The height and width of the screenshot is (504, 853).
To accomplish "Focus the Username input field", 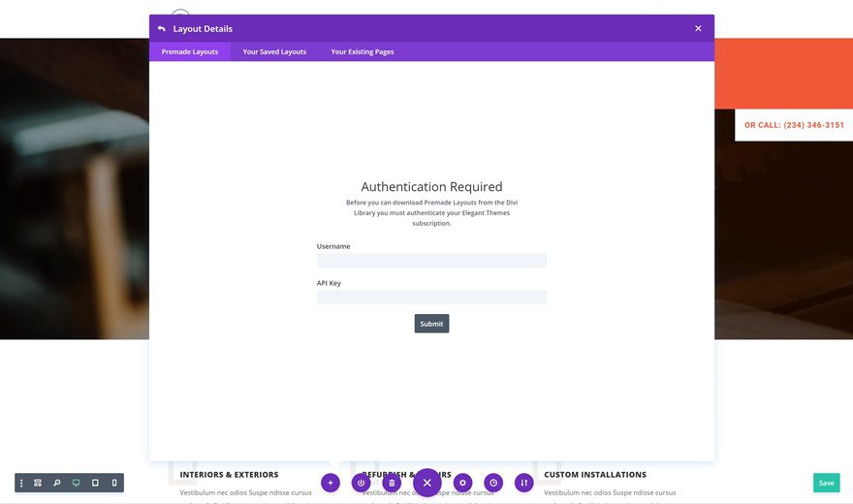I will tap(431, 261).
